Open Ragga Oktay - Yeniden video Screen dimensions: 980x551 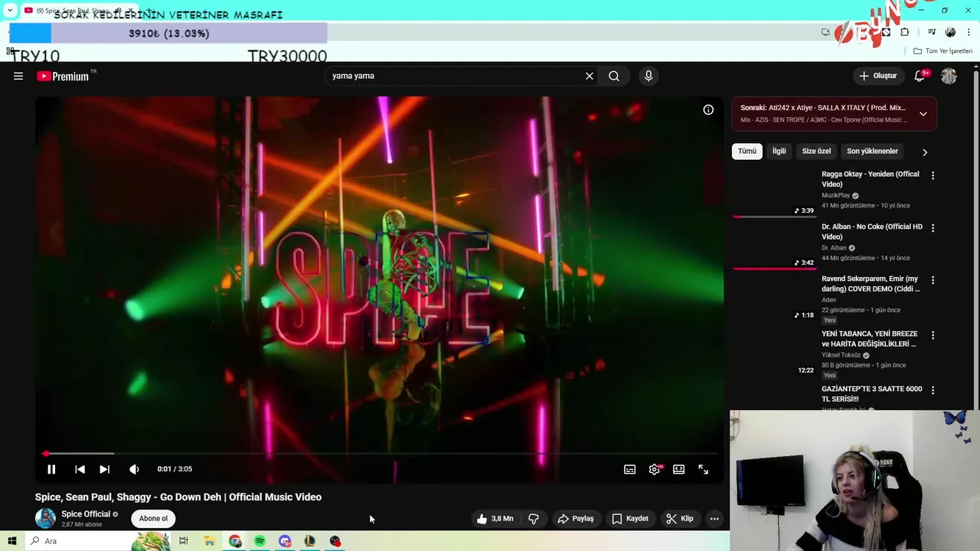pos(871,179)
